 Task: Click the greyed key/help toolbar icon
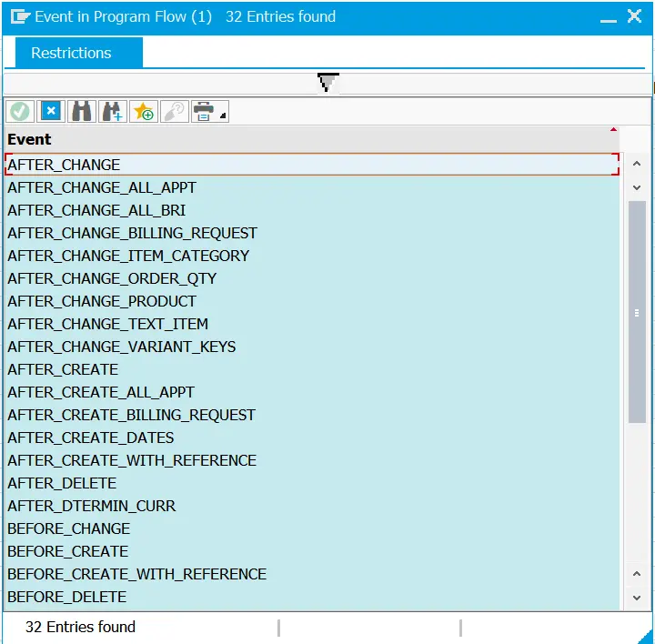[174, 112]
